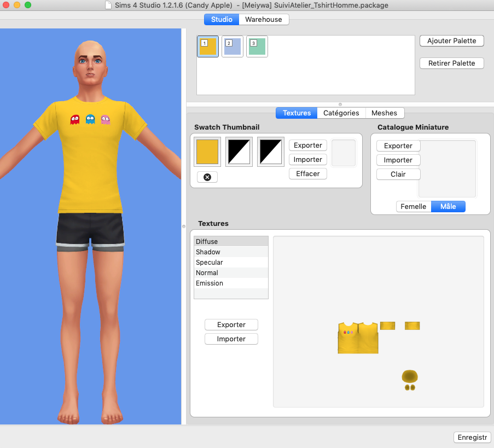Screen dimensions: 494x448
Task: Select Shadow in the texture list
Action: coord(231,252)
